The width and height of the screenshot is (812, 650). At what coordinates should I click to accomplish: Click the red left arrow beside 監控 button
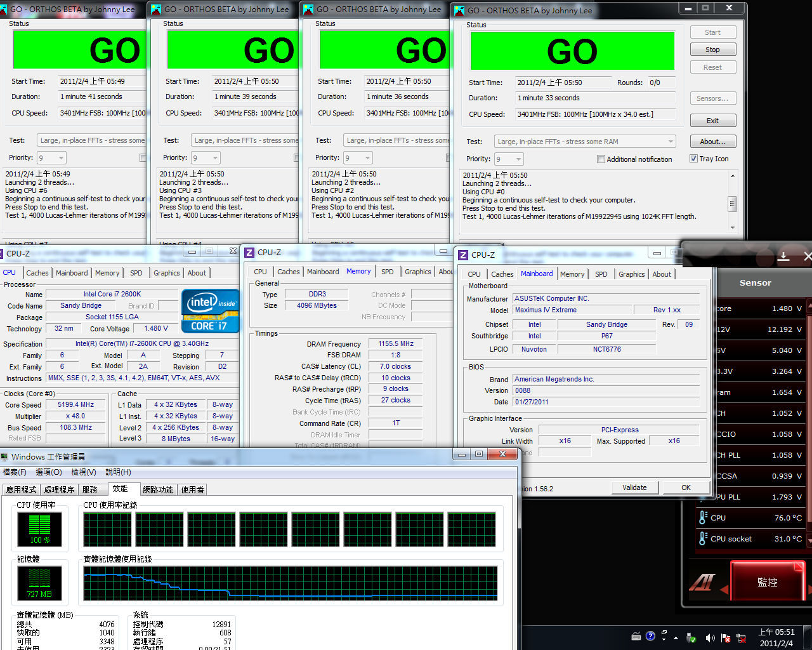(x=724, y=590)
